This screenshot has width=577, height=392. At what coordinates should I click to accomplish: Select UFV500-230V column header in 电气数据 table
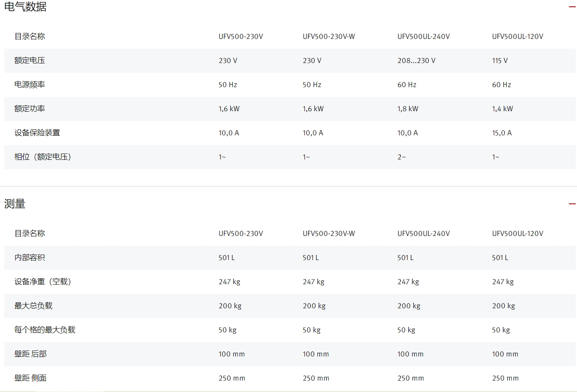pos(241,36)
